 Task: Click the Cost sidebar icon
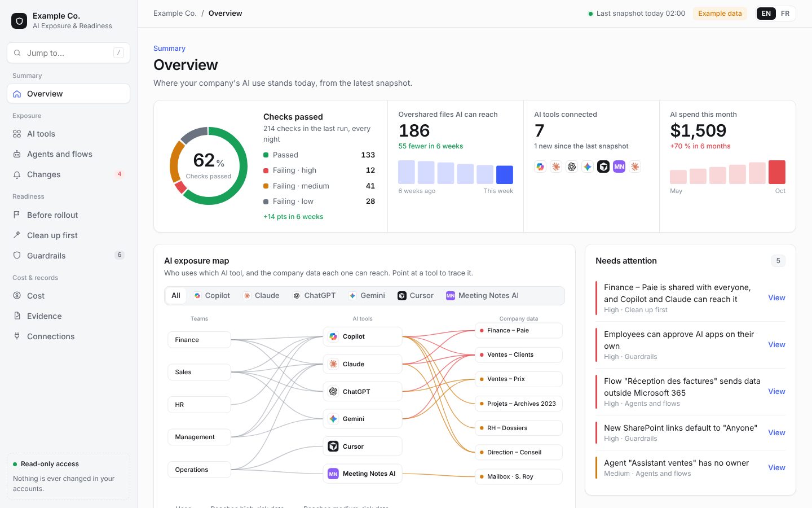pos(17,296)
